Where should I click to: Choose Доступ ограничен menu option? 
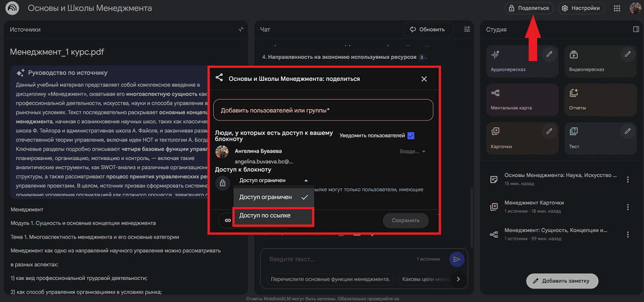click(x=273, y=197)
